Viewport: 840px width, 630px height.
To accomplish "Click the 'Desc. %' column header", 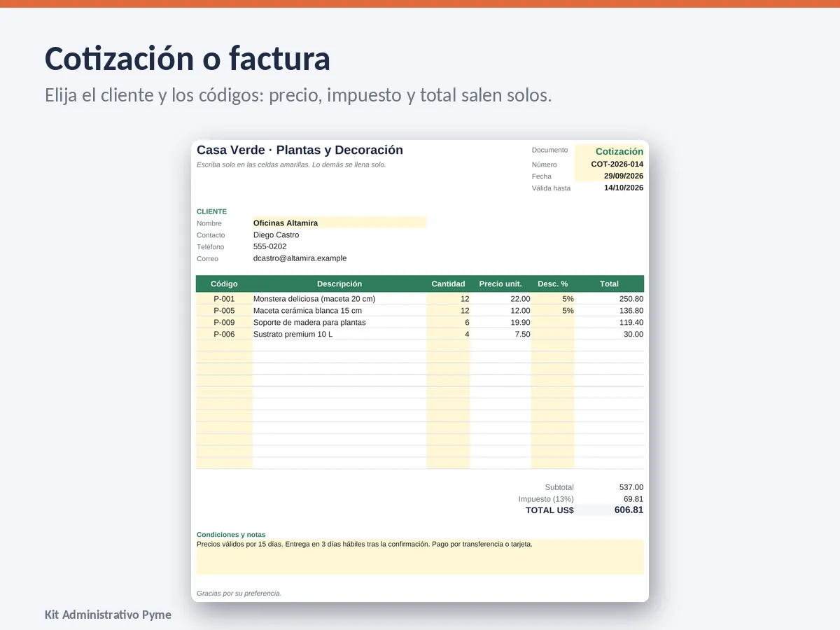I will [x=552, y=284].
